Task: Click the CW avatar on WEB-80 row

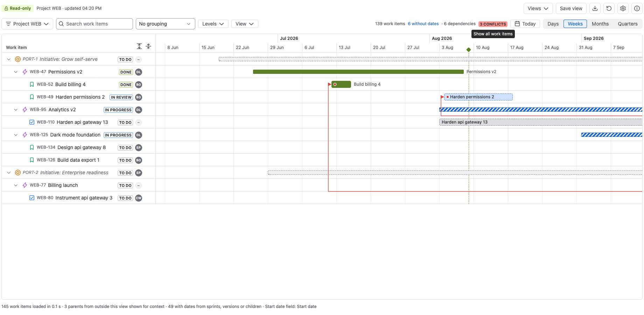Action: click(x=139, y=198)
